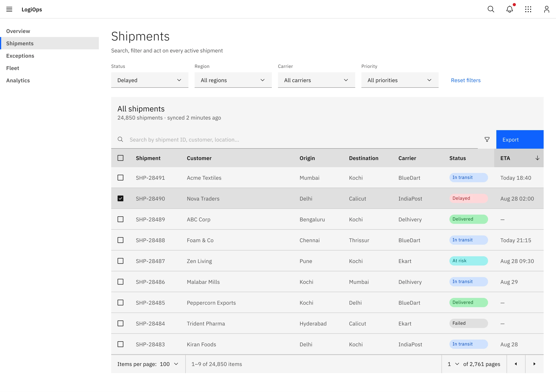Image resolution: width=556 pixels, height=392 pixels.
Task: Sort by the Status column header
Action: point(457,158)
